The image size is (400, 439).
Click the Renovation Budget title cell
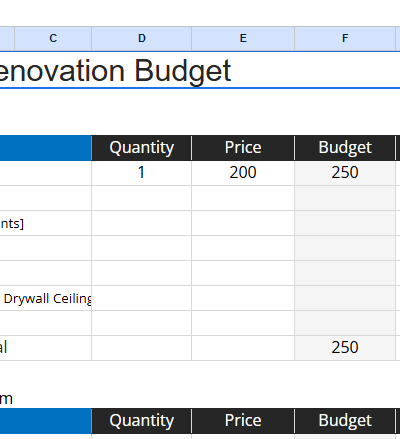pyautogui.click(x=200, y=70)
